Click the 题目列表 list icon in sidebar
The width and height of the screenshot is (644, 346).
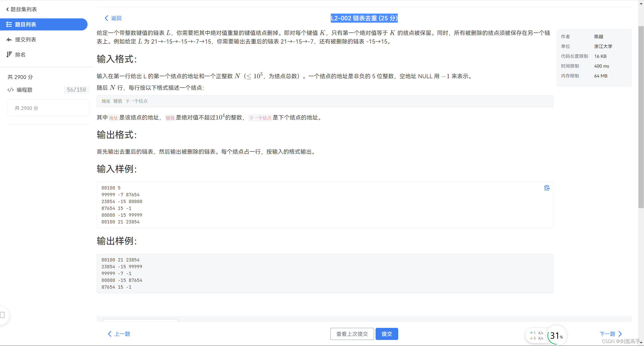9,24
